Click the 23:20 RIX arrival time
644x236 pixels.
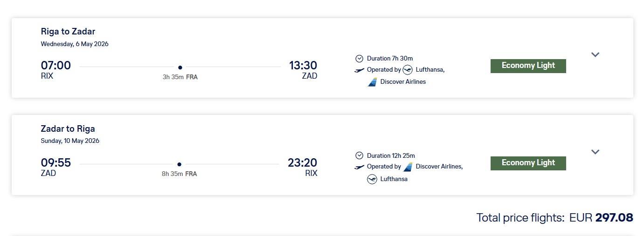coord(303,163)
